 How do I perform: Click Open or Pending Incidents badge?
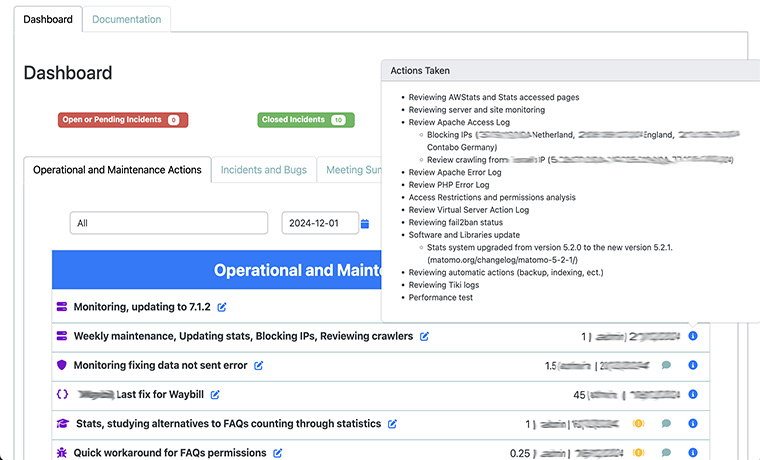[x=123, y=120]
